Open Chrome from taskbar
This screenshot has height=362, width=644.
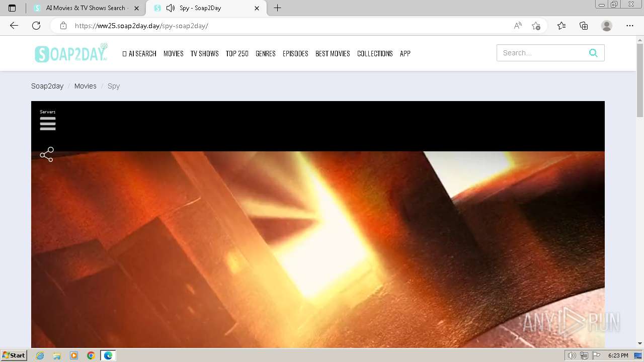click(x=91, y=355)
